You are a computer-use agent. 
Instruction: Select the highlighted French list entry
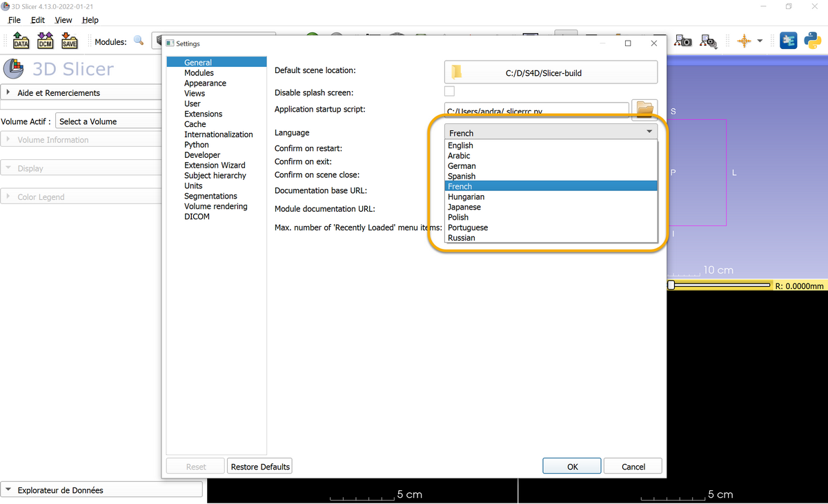pos(551,186)
